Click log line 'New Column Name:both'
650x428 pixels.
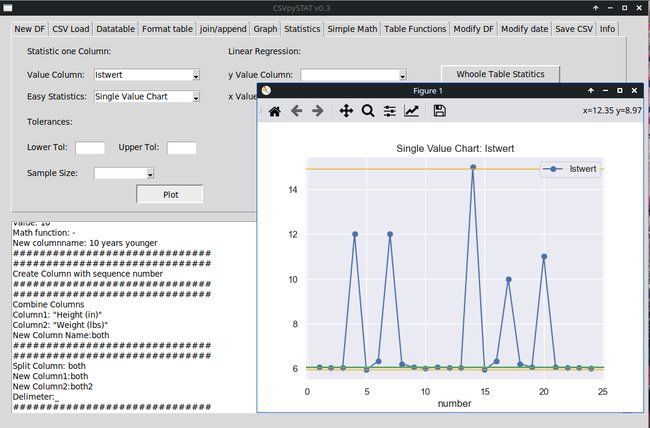[x=61, y=335]
